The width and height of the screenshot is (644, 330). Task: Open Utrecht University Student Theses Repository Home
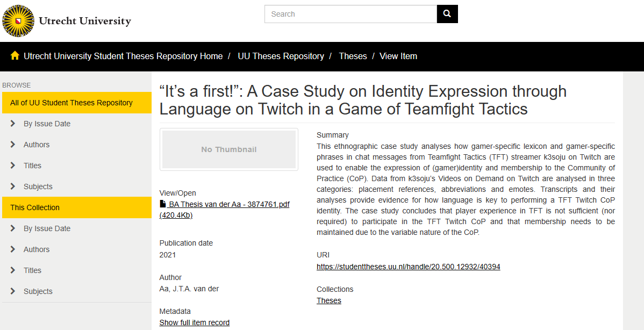123,56
